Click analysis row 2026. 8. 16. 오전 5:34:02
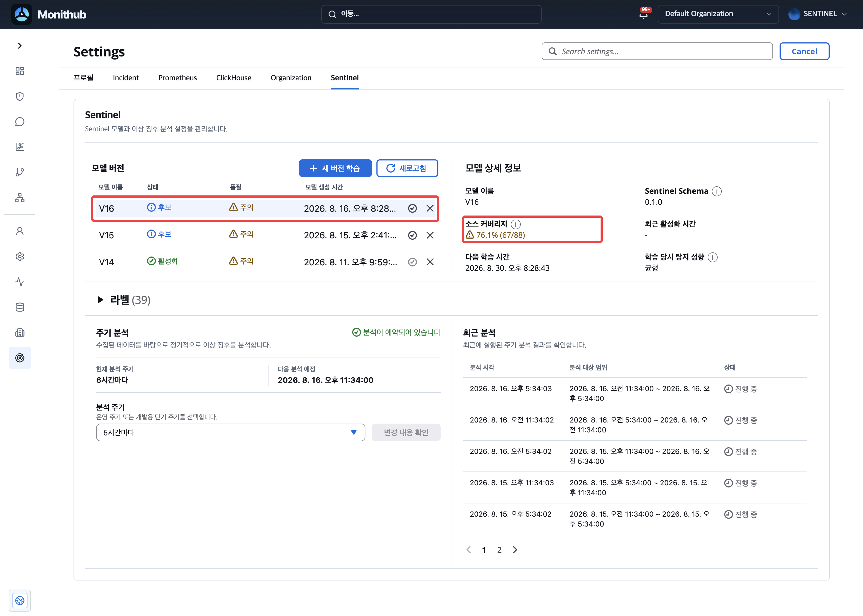This screenshot has height=616, width=863. pos(635,456)
